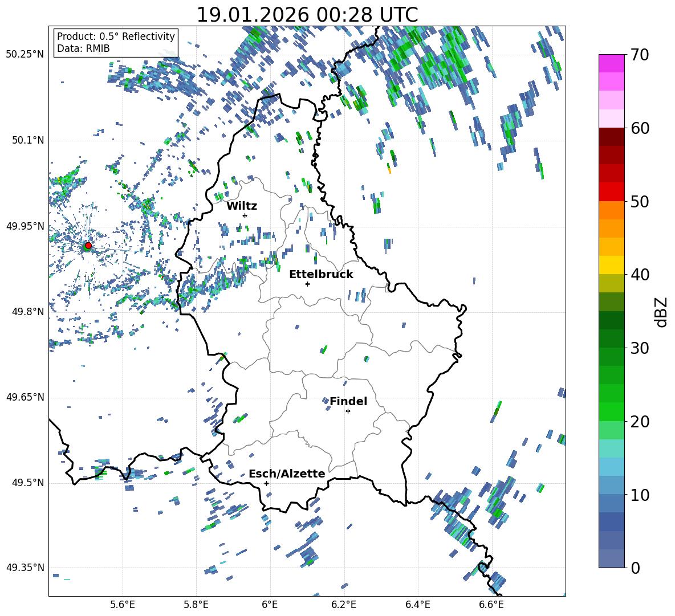Click the 49.65°N latitude label
This screenshot has width=675, height=616.
point(25,397)
